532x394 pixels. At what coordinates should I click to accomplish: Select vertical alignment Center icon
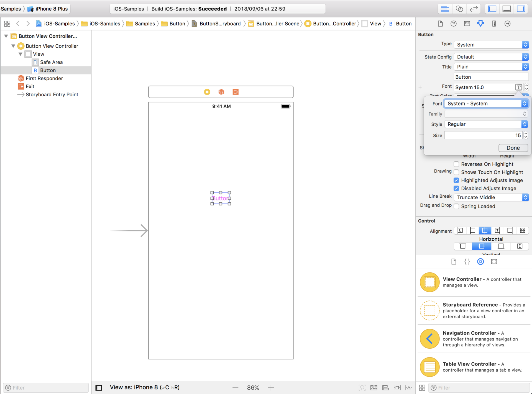click(x=482, y=246)
